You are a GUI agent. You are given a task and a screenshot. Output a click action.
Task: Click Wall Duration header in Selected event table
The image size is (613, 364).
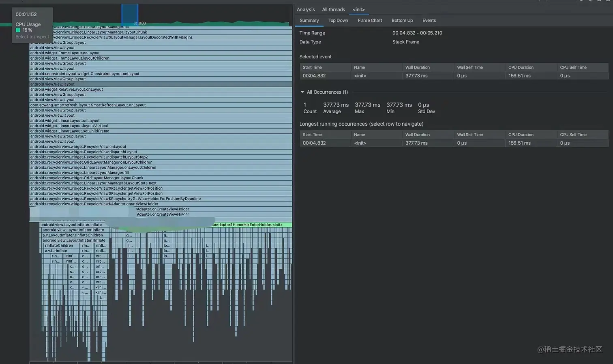click(x=428, y=67)
